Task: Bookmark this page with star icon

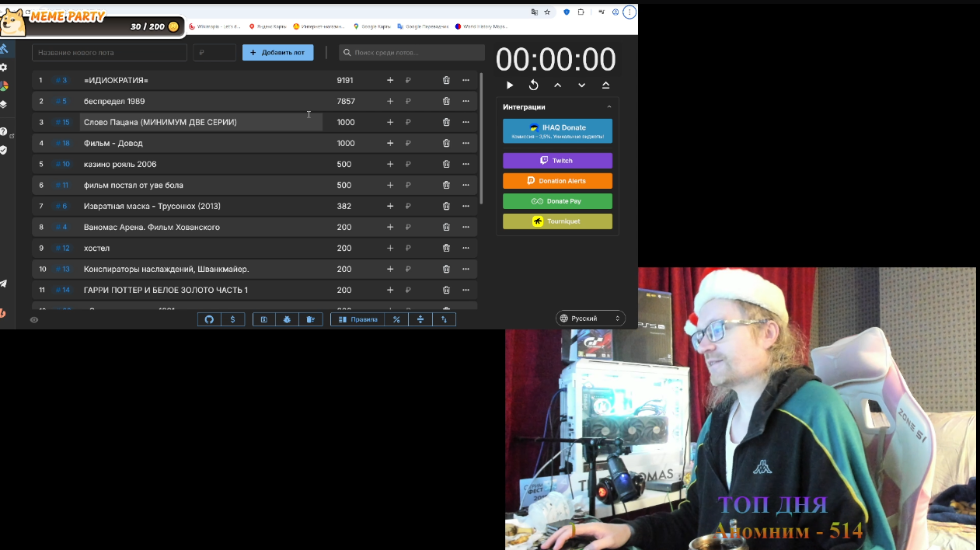Action: (547, 12)
